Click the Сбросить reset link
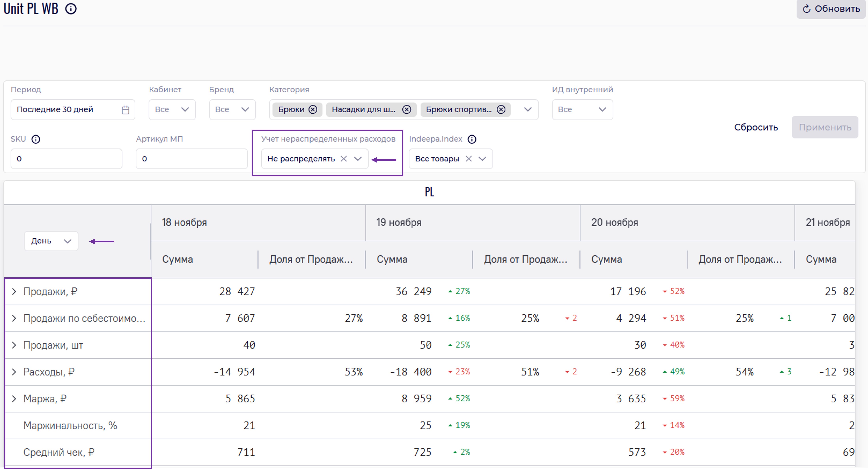868x469 pixels. tap(756, 127)
